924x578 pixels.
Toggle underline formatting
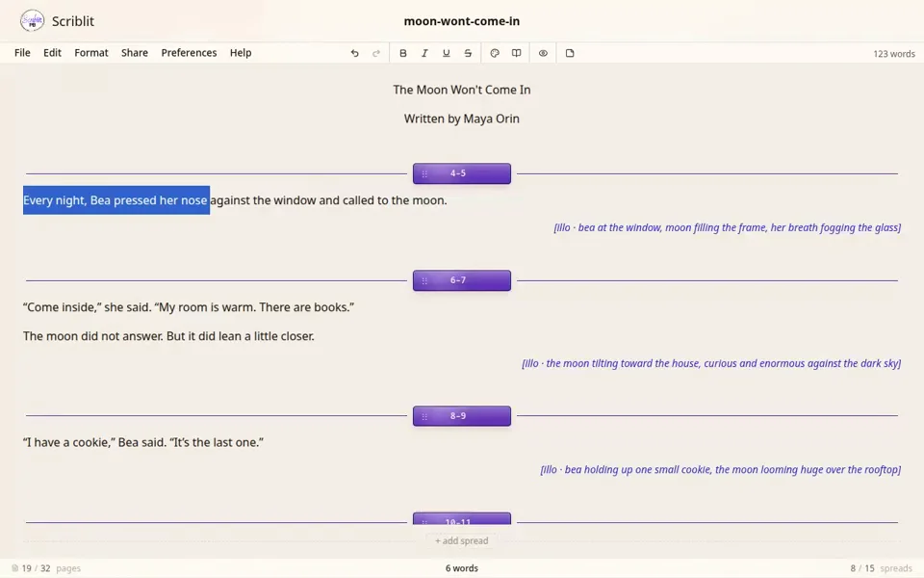(446, 53)
